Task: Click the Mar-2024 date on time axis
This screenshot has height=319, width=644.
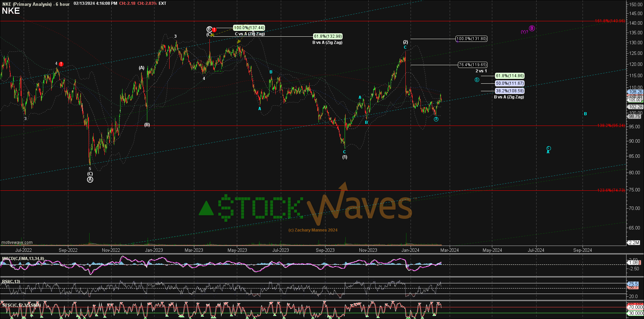Action: [449, 250]
